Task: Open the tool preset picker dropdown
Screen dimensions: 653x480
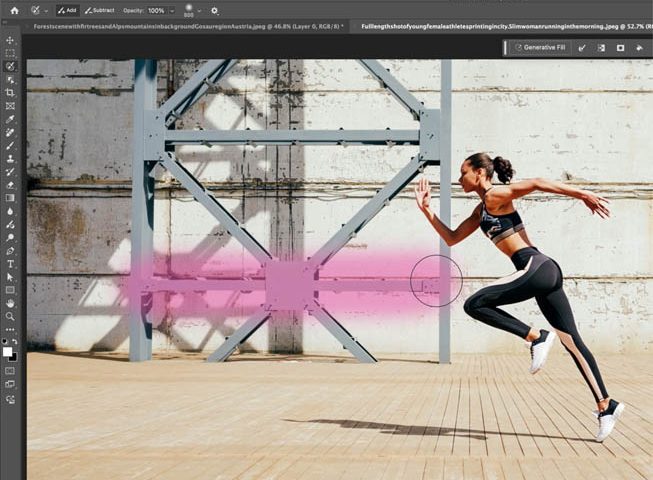Action: click(x=48, y=10)
